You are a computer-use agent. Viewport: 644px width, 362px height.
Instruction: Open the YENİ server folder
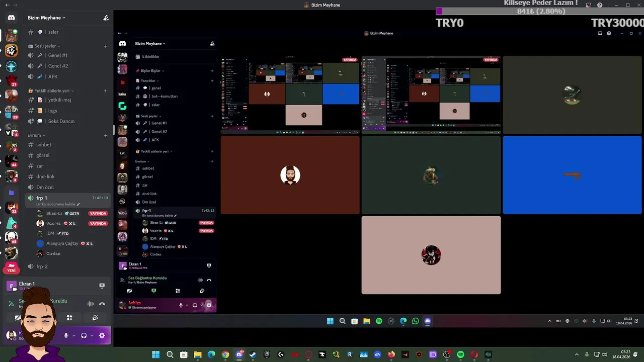(x=11, y=267)
